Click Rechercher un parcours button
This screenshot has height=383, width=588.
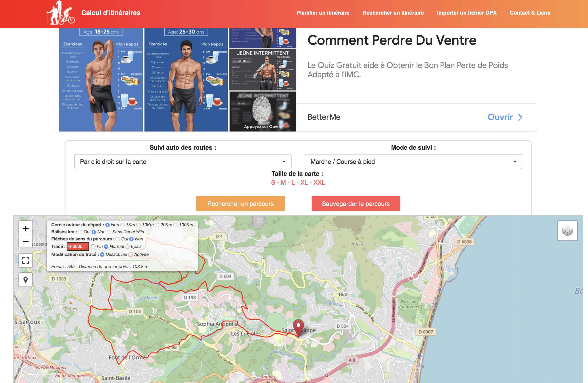point(240,204)
